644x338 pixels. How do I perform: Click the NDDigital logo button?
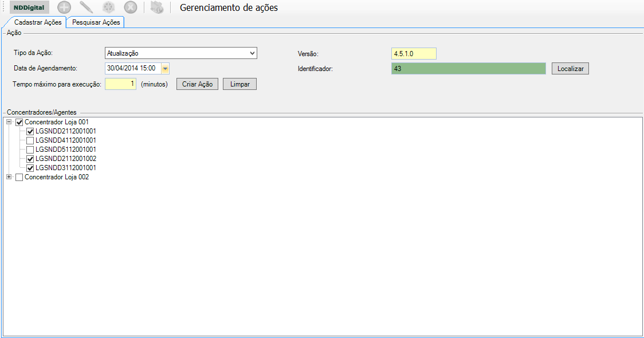point(29,7)
